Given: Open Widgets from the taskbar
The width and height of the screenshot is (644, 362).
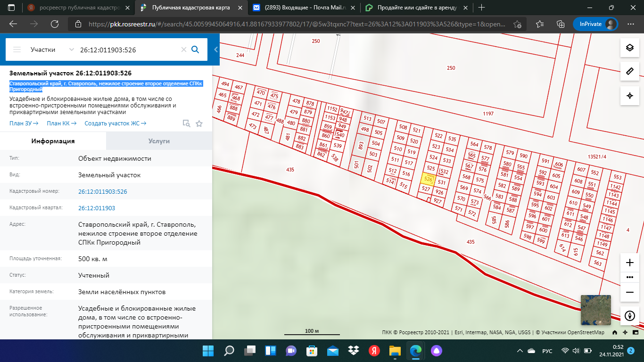Looking at the screenshot, I should coord(271,351).
